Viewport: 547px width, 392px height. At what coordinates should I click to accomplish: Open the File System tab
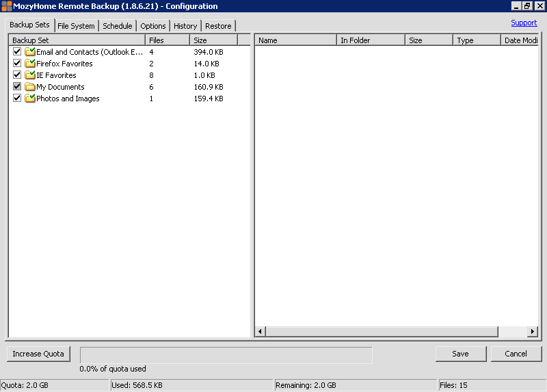tap(76, 26)
